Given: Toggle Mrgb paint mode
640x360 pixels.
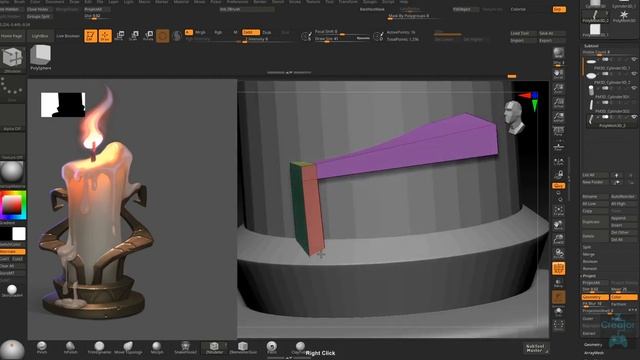Looking at the screenshot, I should tap(200, 32).
